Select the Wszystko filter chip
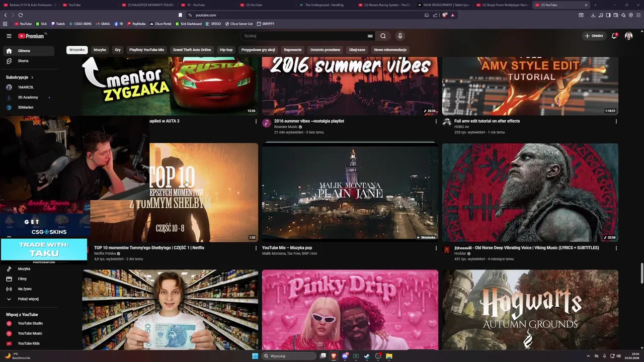 coord(77,50)
